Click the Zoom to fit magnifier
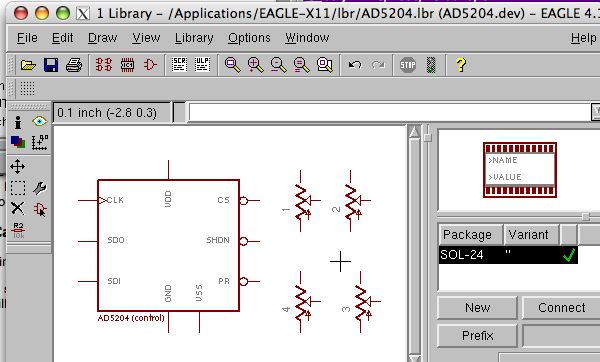This screenshot has width=600, height=362. (233, 65)
